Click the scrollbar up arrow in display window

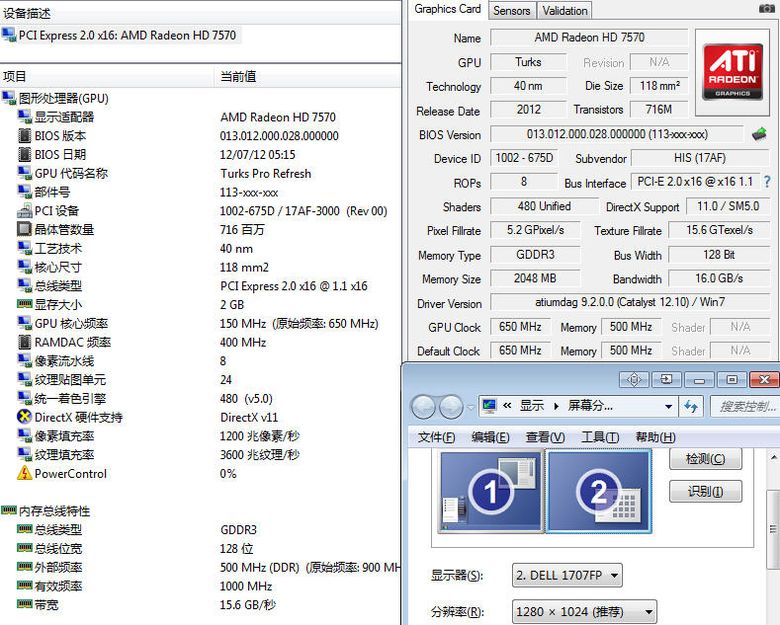[x=774, y=457]
